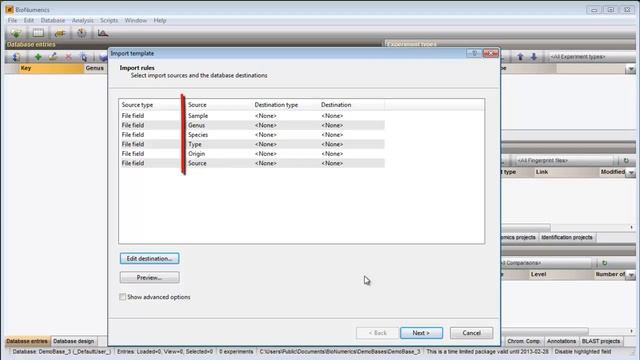This screenshot has height=360, width=640.
Task: Click the Next > button
Action: (x=421, y=333)
